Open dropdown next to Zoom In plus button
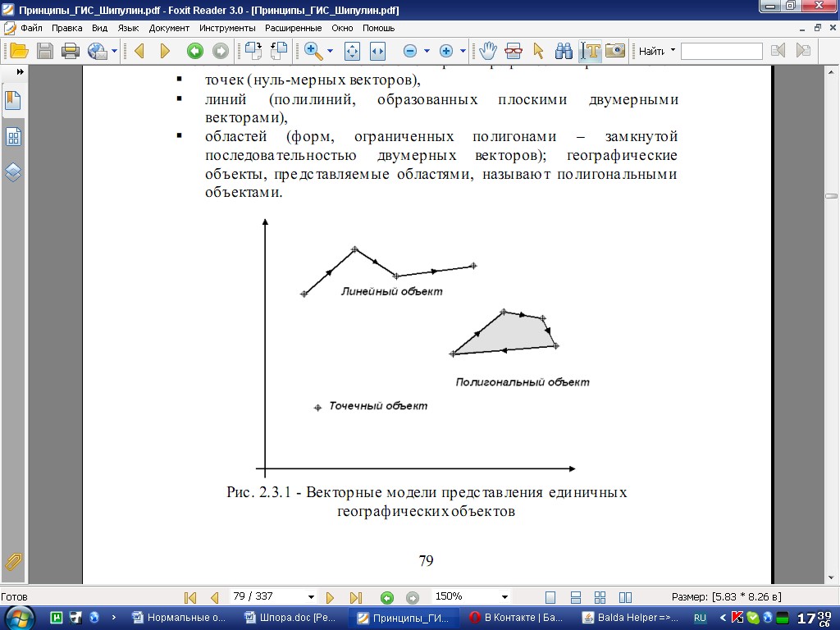 463,51
